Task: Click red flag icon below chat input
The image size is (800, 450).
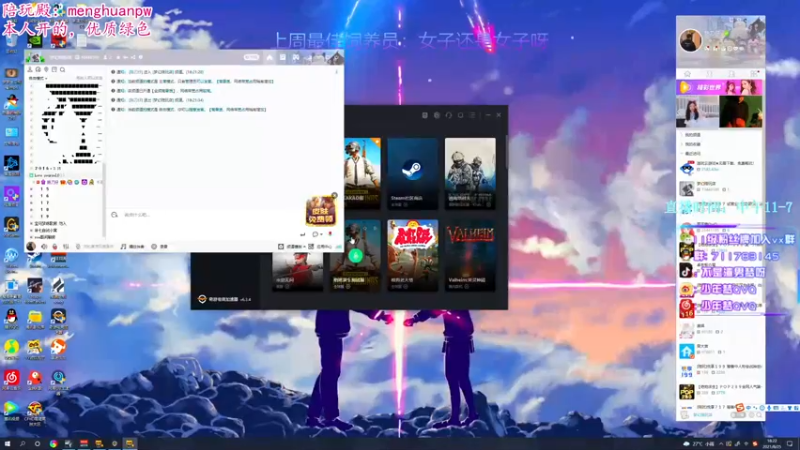Action: tap(330, 234)
